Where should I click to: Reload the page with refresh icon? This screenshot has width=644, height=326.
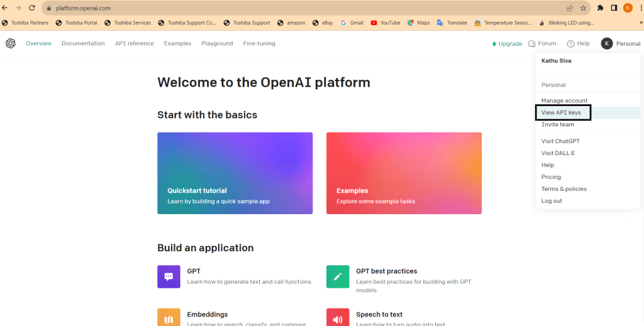click(31, 8)
